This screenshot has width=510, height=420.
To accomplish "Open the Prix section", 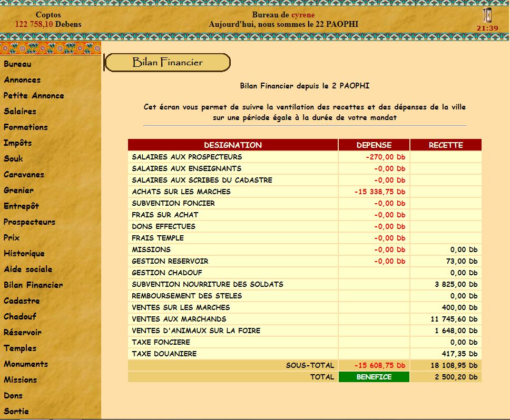I will tap(12, 238).
